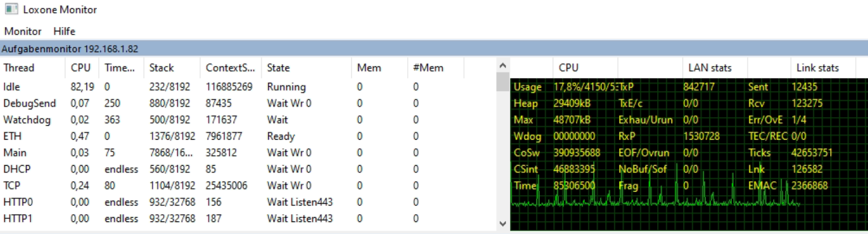Sort by the ContextS... column header

pyautogui.click(x=231, y=68)
